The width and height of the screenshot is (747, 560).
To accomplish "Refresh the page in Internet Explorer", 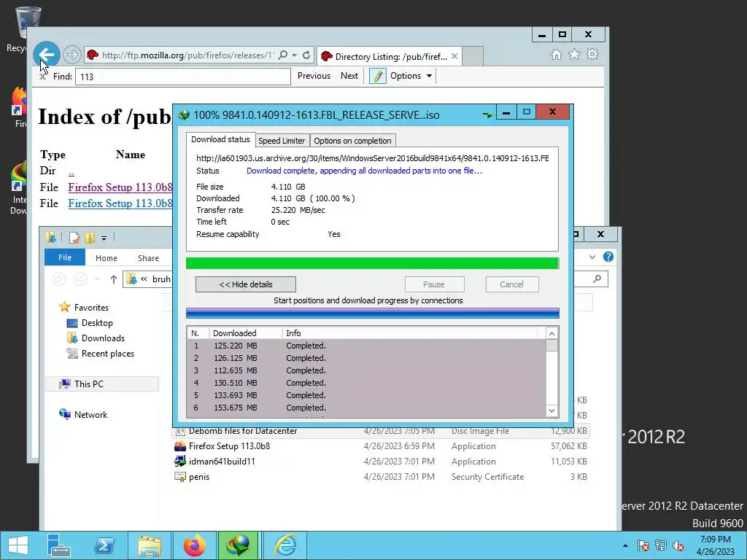I will 306,55.
